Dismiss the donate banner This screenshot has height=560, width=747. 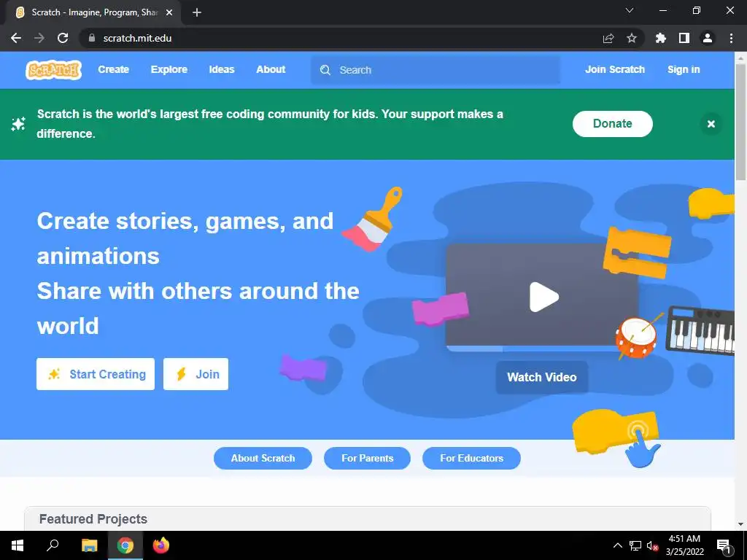pos(711,124)
